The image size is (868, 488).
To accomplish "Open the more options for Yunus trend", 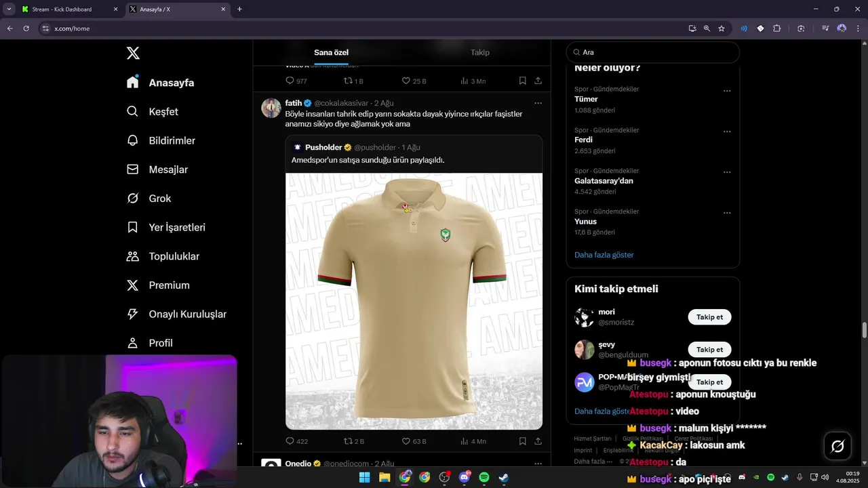I will (727, 212).
